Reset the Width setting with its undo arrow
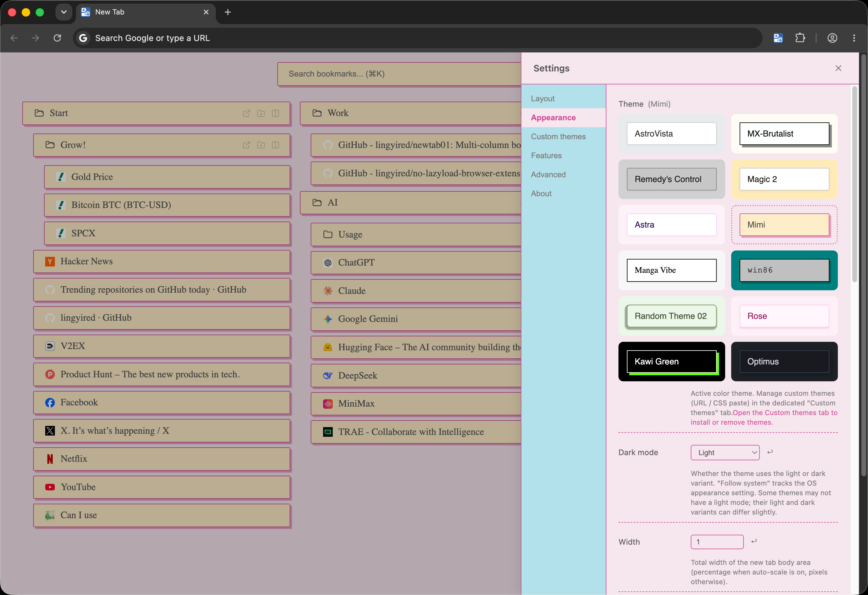Screen dimensions: 868x595 click(754, 541)
